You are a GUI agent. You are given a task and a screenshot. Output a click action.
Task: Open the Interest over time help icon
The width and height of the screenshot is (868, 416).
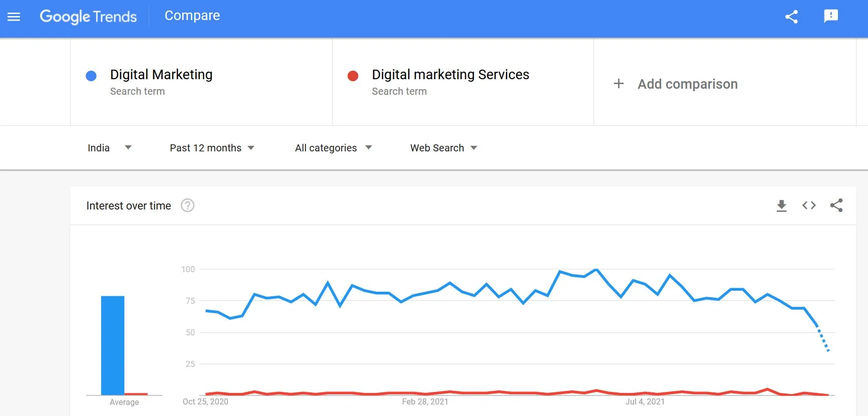187,205
